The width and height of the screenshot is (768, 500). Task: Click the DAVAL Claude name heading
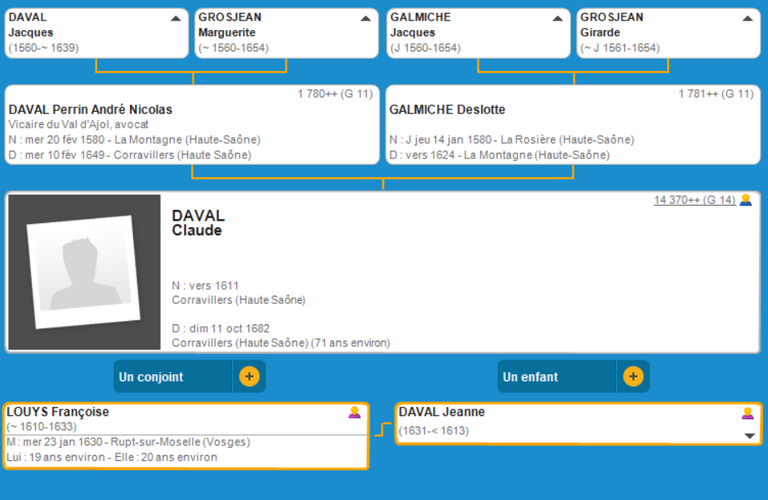coord(198,223)
